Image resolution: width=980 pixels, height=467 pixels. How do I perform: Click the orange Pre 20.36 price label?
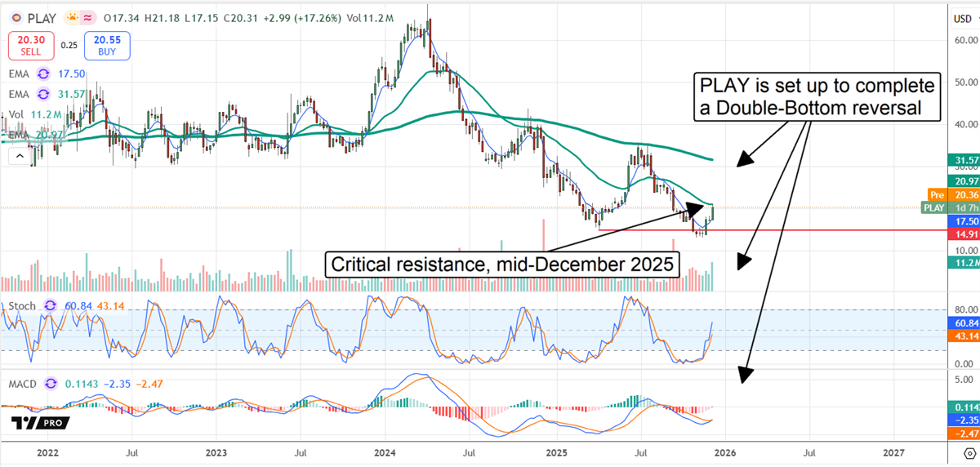click(x=952, y=195)
